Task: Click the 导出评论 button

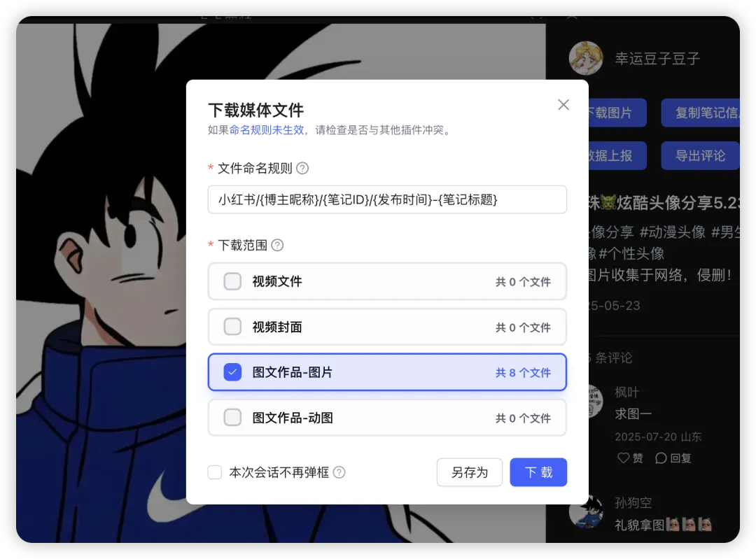Action: pos(699,155)
